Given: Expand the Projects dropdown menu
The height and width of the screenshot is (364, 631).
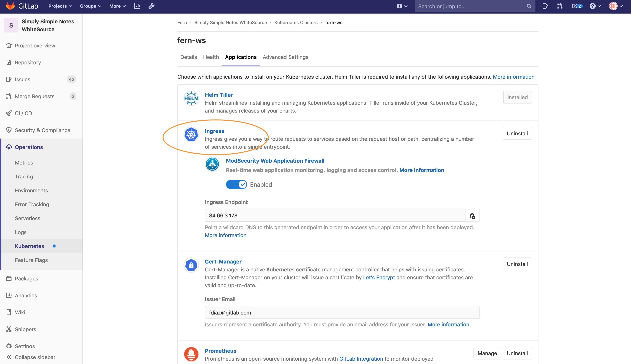Looking at the screenshot, I should 60,6.
